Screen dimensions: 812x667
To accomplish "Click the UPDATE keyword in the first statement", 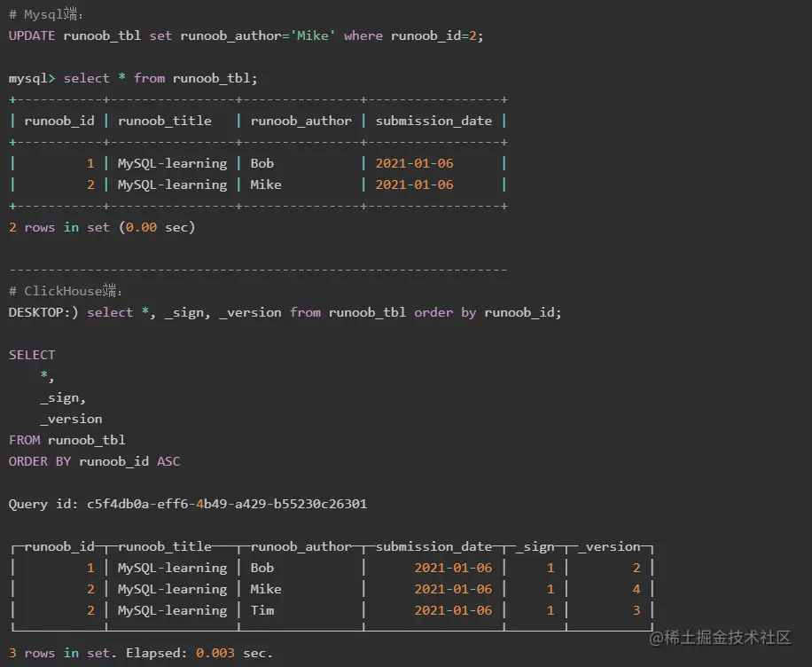I will point(32,35).
